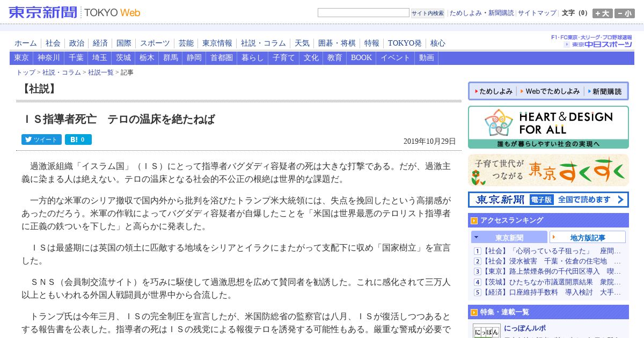Select 文化 in the blue bar
The height and width of the screenshot is (338, 644).
(x=311, y=58)
